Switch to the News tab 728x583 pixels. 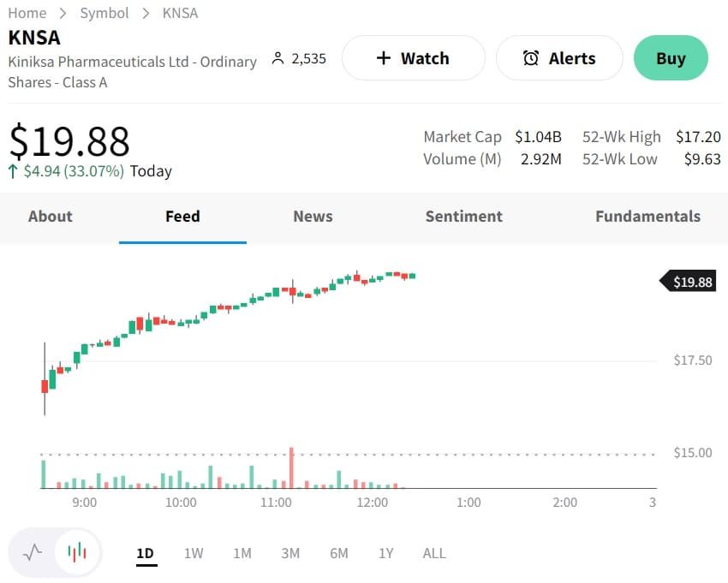pyautogui.click(x=313, y=217)
